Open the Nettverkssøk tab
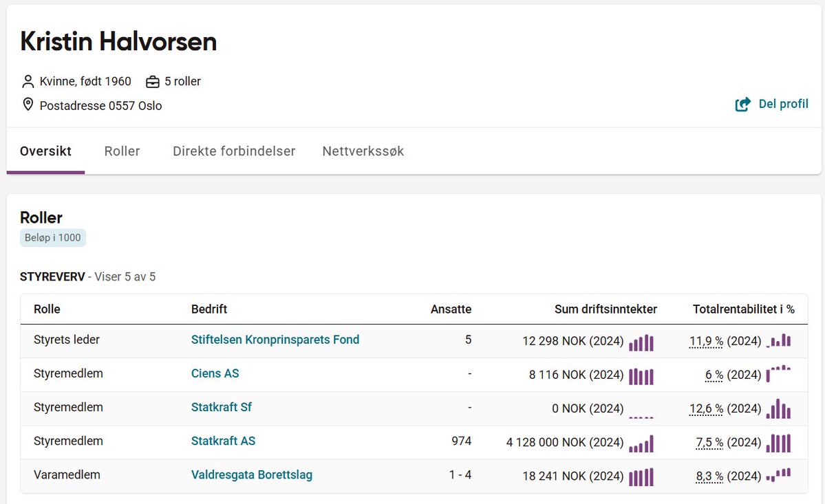Image resolution: width=825 pixels, height=504 pixels. pos(363,151)
